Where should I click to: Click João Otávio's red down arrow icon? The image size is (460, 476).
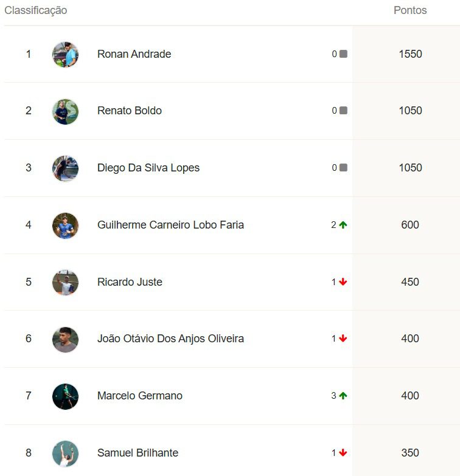tap(343, 339)
